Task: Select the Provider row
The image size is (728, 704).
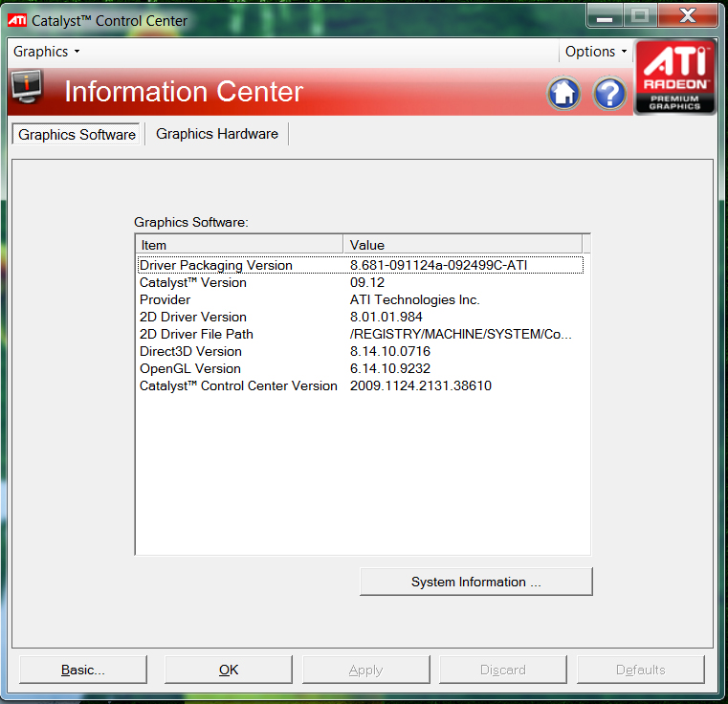Action: pyautogui.click(x=361, y=299)
